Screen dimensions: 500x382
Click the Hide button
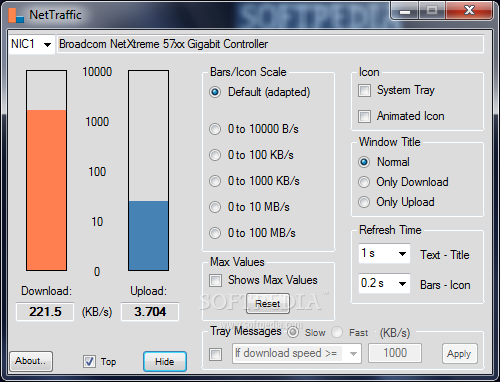pos(165,362)
